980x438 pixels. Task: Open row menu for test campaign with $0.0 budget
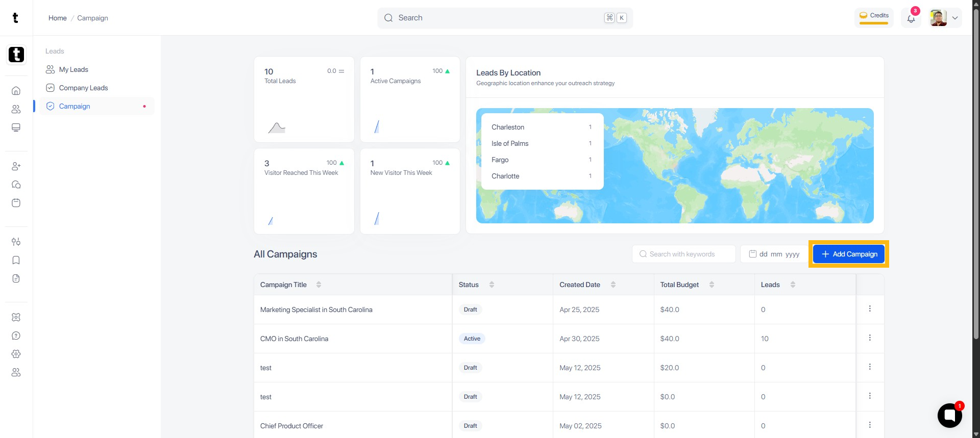click(x=870, y=396)
